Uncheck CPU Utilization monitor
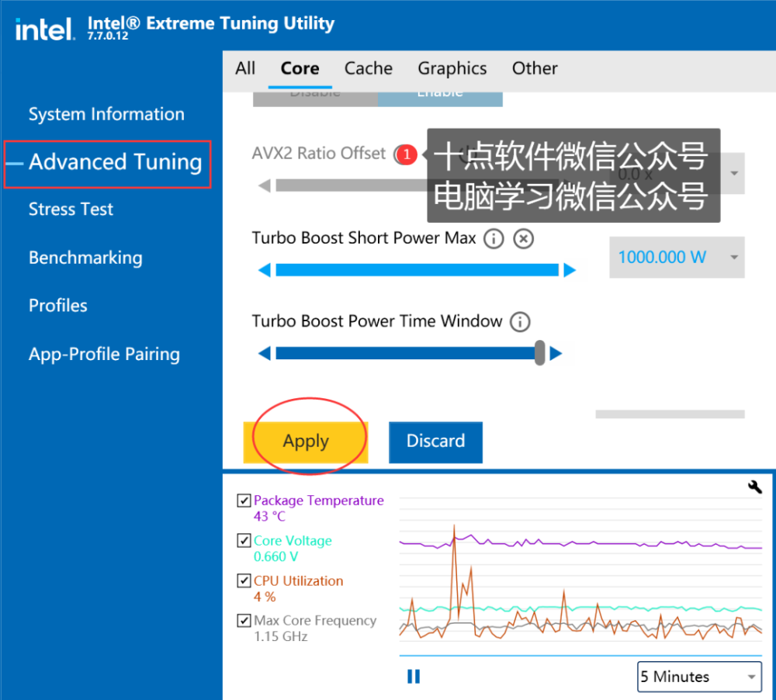776x700 pixels. click(244, 580)
